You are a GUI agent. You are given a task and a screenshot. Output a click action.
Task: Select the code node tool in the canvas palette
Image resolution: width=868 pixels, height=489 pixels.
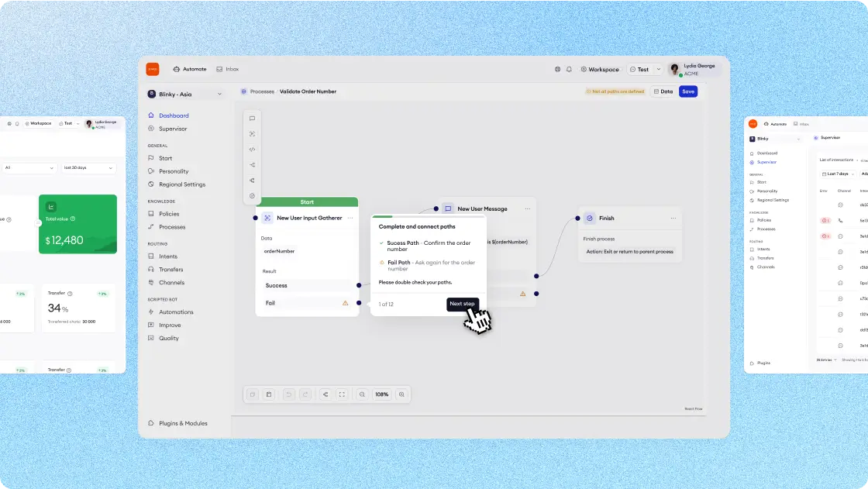(253, 150)
